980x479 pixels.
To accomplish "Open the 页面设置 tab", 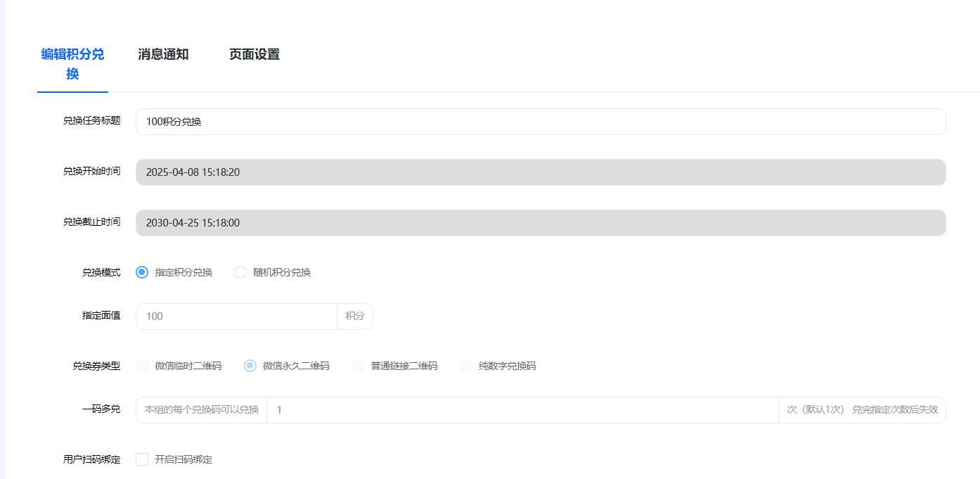I will point(254,55).
